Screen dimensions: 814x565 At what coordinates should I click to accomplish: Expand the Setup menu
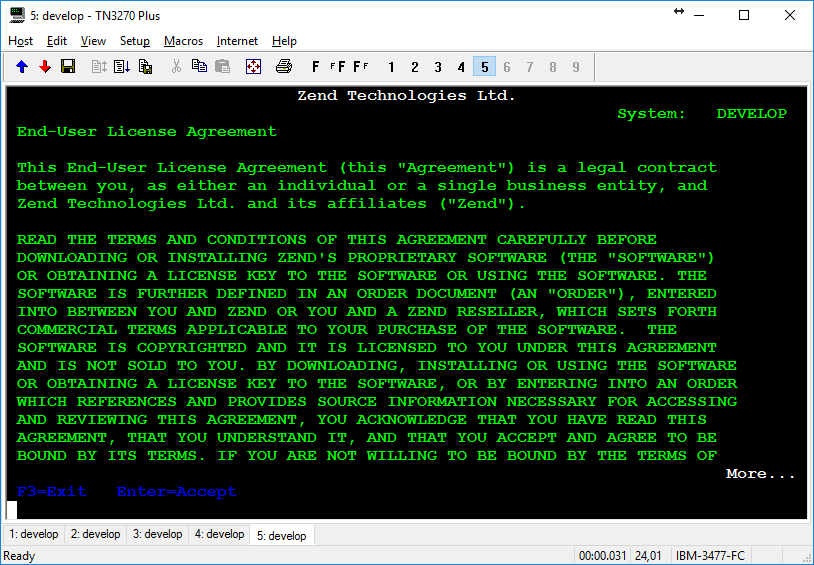pos(135,41)
